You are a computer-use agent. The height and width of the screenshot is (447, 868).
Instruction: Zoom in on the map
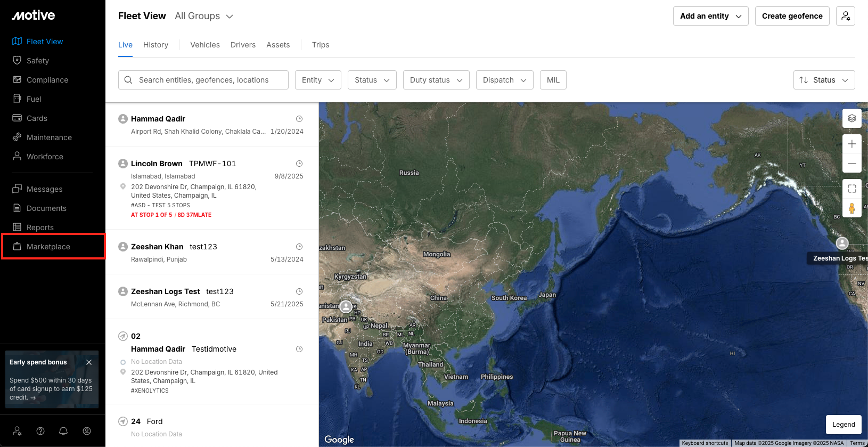tap(851, 144)
